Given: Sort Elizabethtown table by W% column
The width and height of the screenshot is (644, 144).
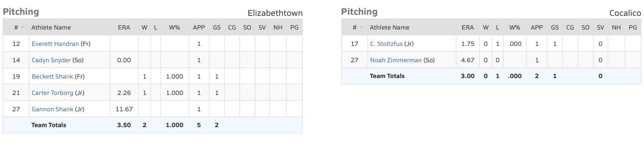Looking at the screenshot, I should pos(174,27).
